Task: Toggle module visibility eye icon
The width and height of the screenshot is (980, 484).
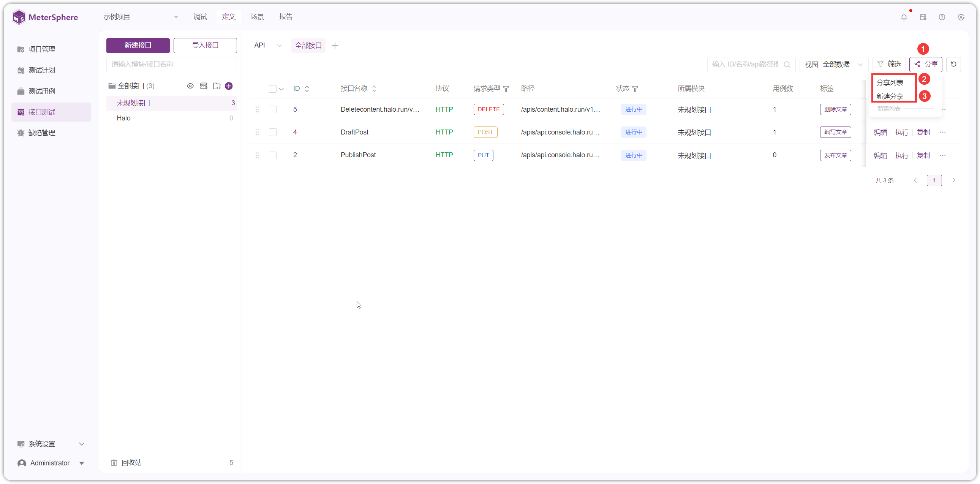Action: pos(190,86)
